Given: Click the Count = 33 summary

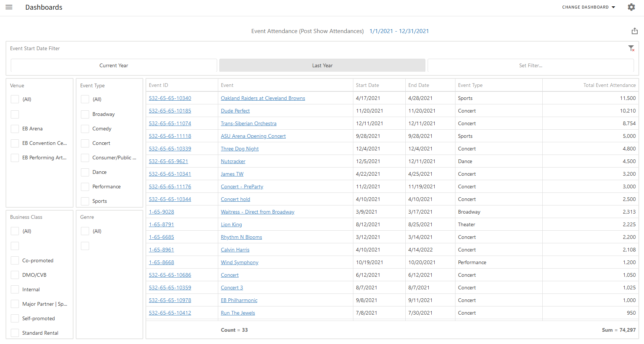Looking at the screenshot, I should [x=234, y=330].
